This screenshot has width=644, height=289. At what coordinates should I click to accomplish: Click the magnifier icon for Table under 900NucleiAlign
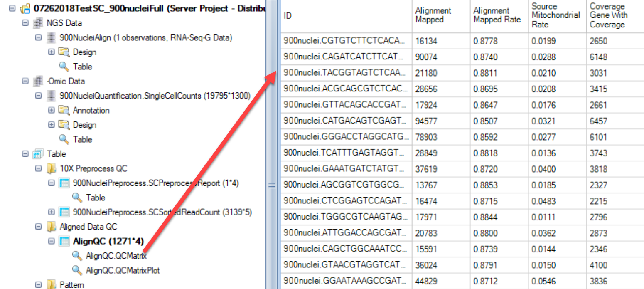(x=64, y=67)
